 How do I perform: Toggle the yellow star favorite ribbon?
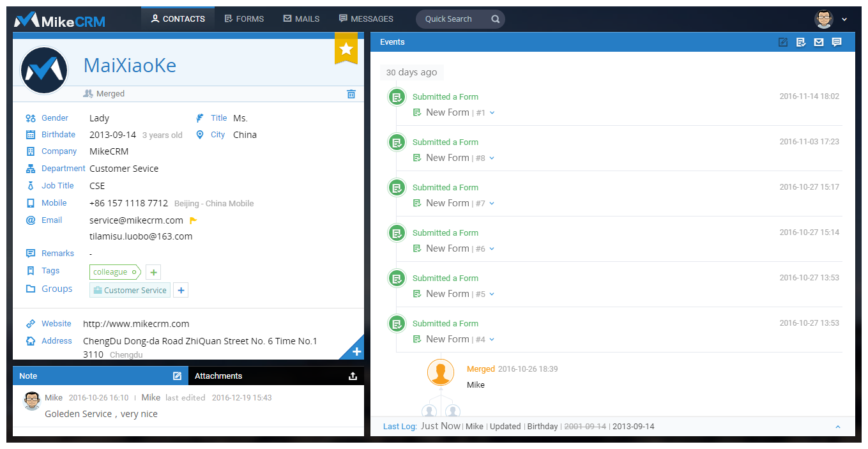click(x=346, y=49)
